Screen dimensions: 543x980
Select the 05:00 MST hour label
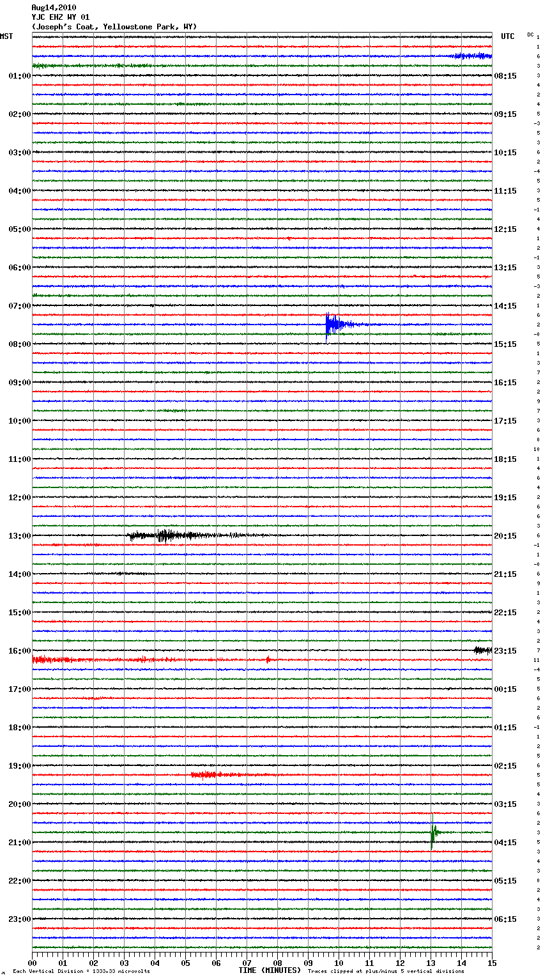pos(19,229)
